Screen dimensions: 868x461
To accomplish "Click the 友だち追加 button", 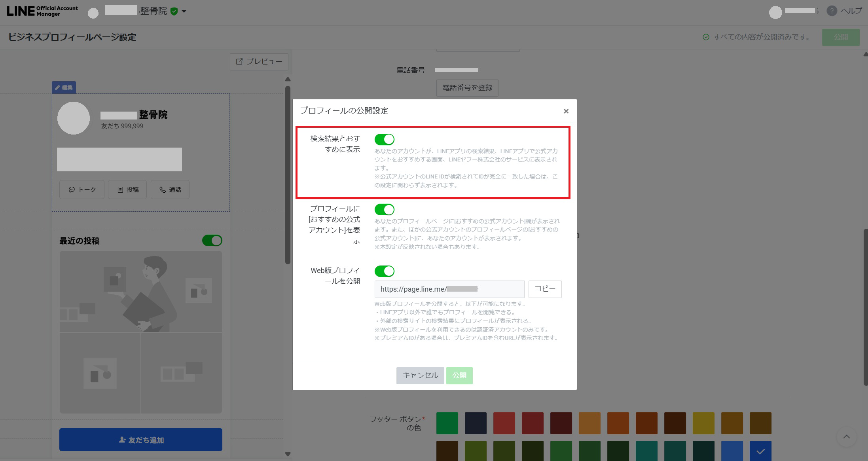I will tap(141, 440).
